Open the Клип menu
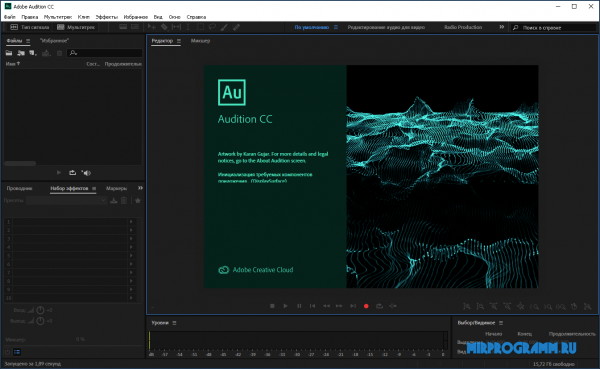Viewport: 600px width, 369px height. point(83,17)
